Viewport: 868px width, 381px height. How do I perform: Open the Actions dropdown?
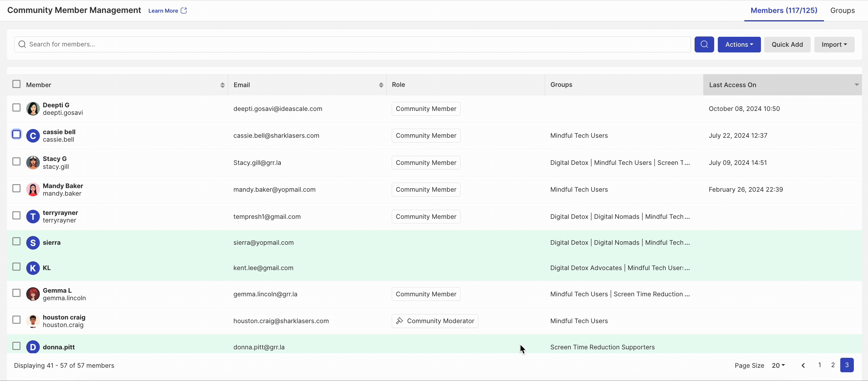pyautogui.click(x=739, y=45)
